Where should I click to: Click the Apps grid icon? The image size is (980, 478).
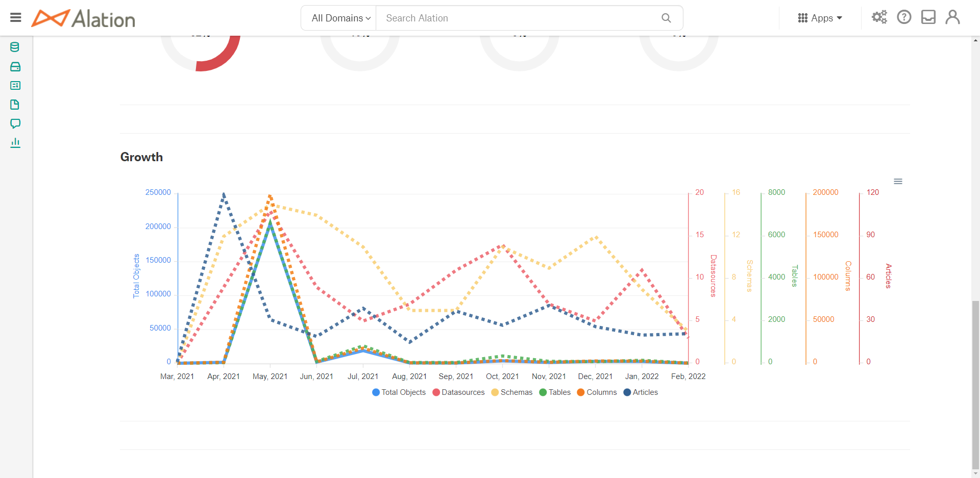pyautogui.click(x=803, y=18)
